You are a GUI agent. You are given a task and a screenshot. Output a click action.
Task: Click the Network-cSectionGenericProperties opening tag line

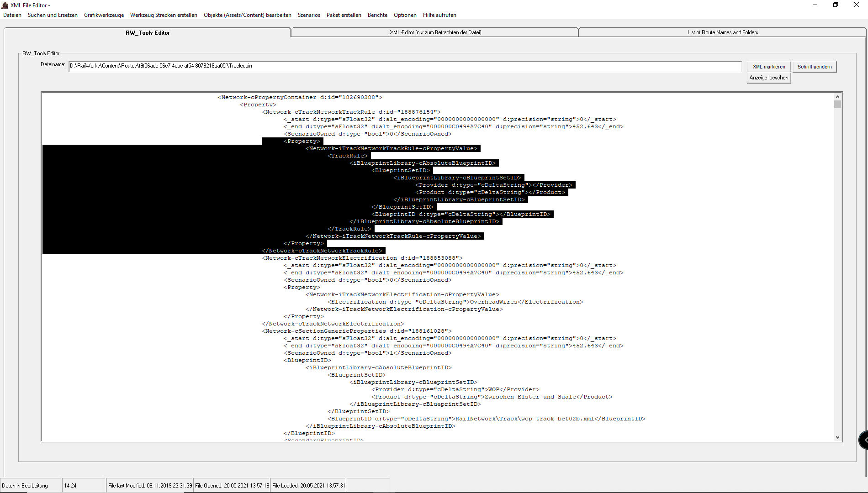pos(357,331)
